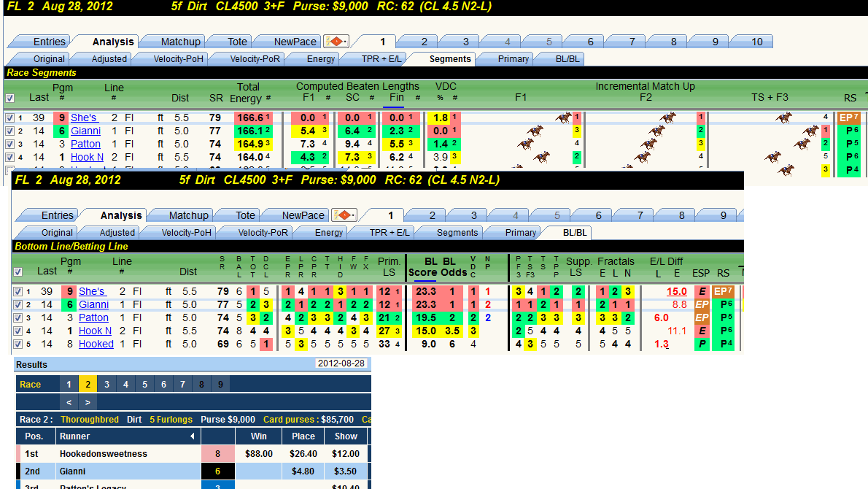Viewport: 868px width, 489px height.
Task: Open the Adjusted sub-tab in Bottom Line panel
Action: (x=117, y=233)
